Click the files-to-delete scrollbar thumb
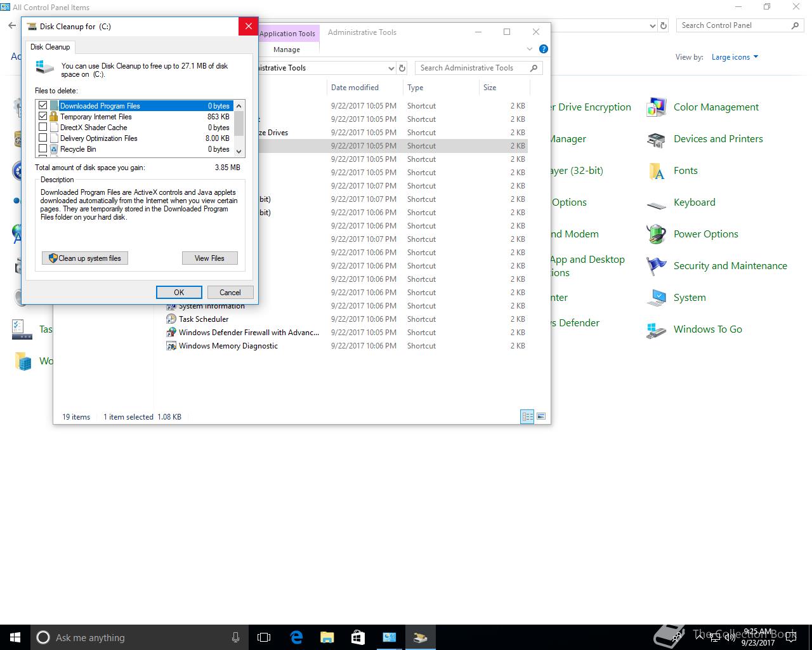Image resolution: width=812 pixels, height=650 pixels. (x=239, y=124)
